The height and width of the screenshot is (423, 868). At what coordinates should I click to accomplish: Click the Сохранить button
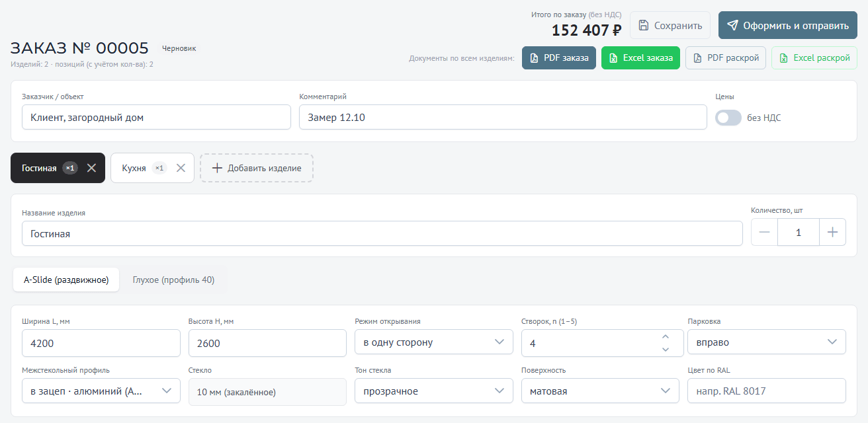[670, 26]
